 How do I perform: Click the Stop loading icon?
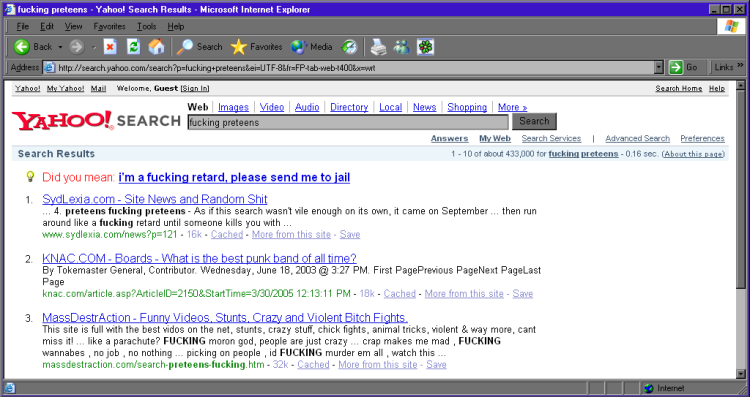tap(110, 47)
